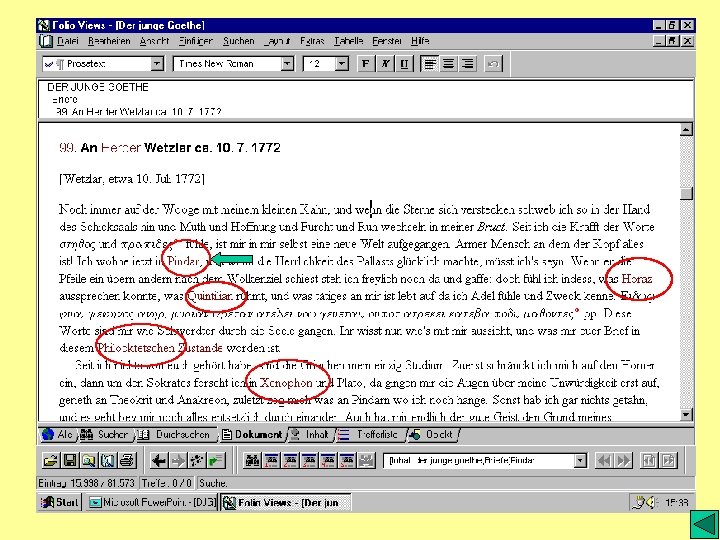Click the second-to-last icon in bottom toolbar

click(648, 460)
